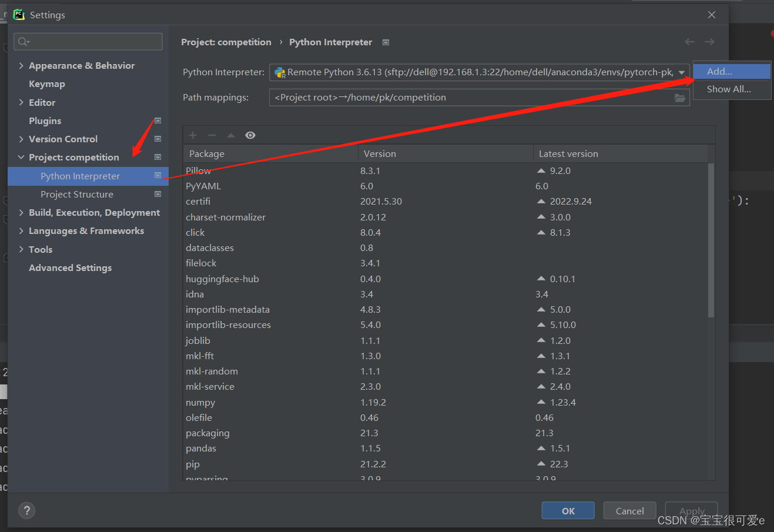
Task: Click the settings search input field
Action: [x=88, y=42]
